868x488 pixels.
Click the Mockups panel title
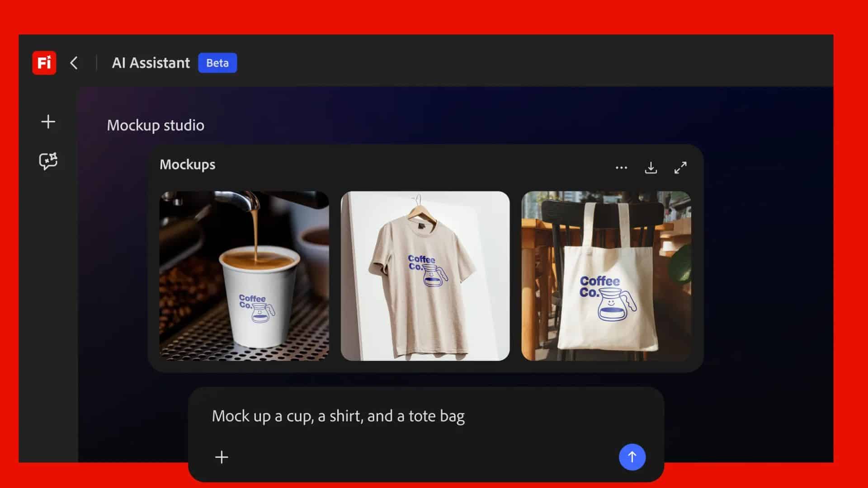pos(187,165)
